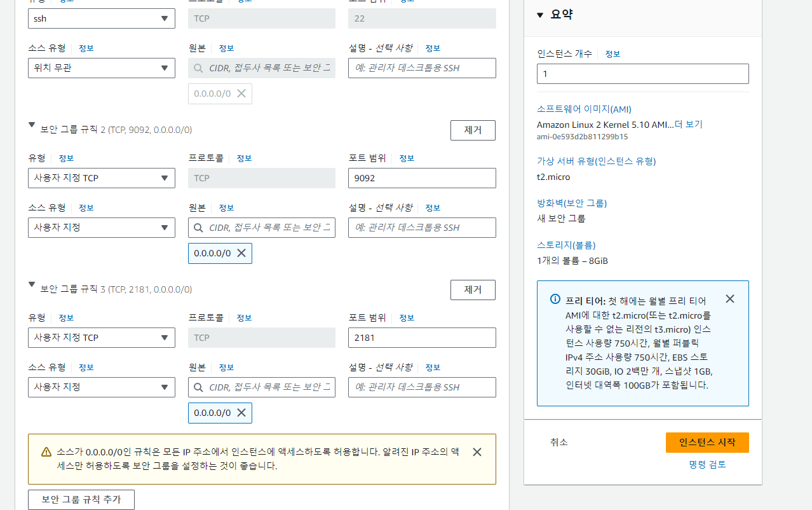Click search icon in rule 2 source field
Viewport: 812px width, 510px height.
(x=198, y=228)
